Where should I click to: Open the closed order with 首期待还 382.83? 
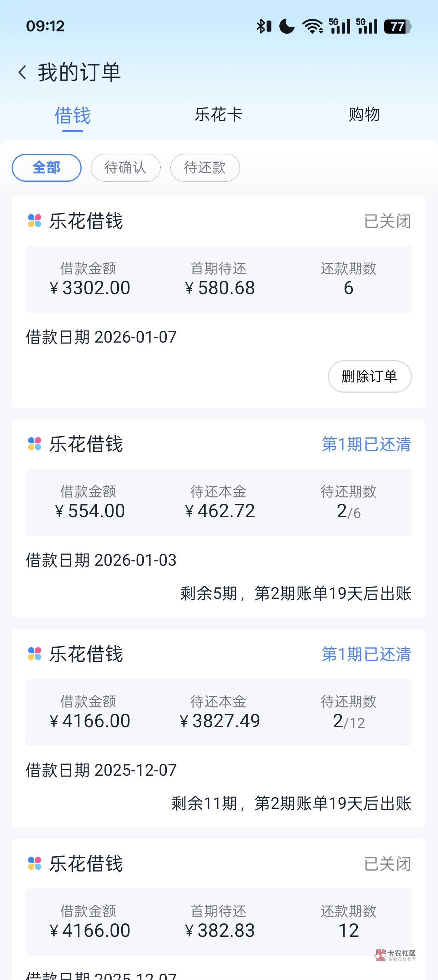219,921
